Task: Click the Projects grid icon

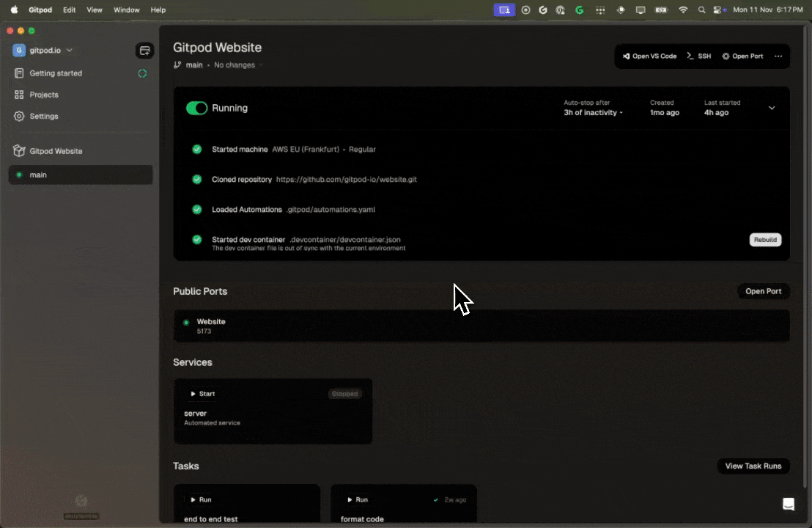Action: (19, 95)
